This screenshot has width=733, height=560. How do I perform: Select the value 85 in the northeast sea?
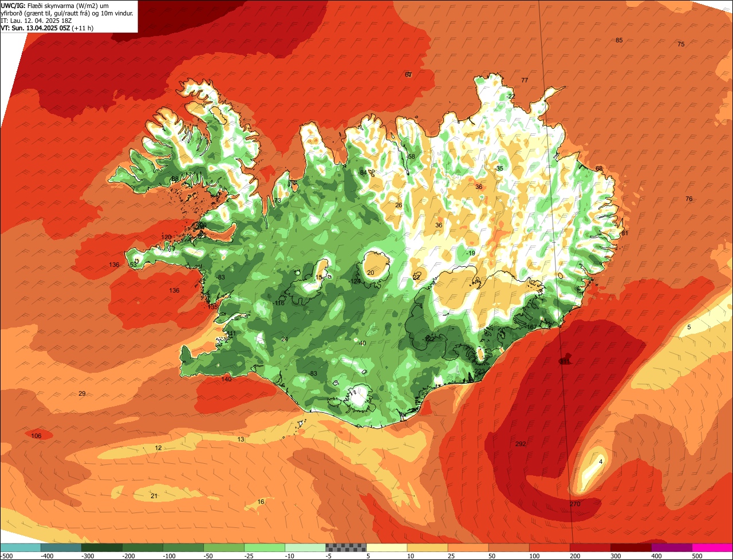click(619, 40)
